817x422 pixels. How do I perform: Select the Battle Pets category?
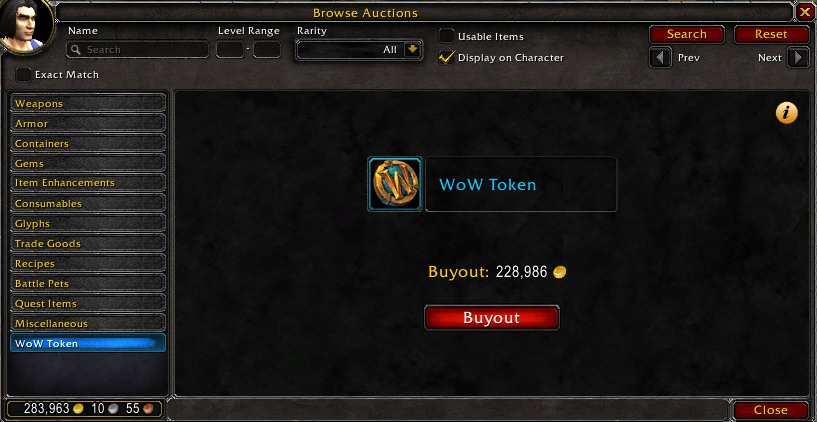[x=88, y=283]
